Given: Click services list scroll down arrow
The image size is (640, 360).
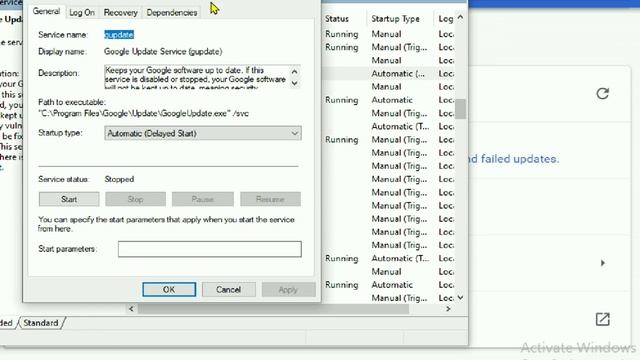Looking at the screenshot, I should point(460,298).
